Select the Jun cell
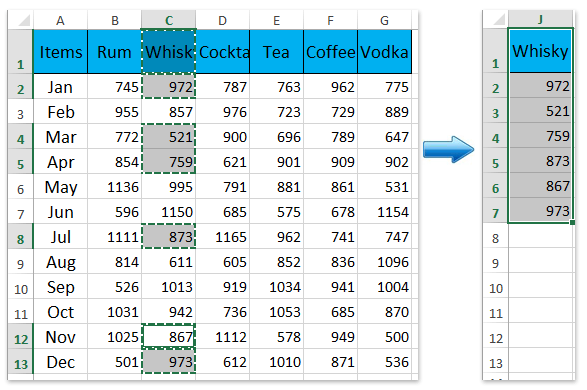587x390 pixels. tap(60, 212)
